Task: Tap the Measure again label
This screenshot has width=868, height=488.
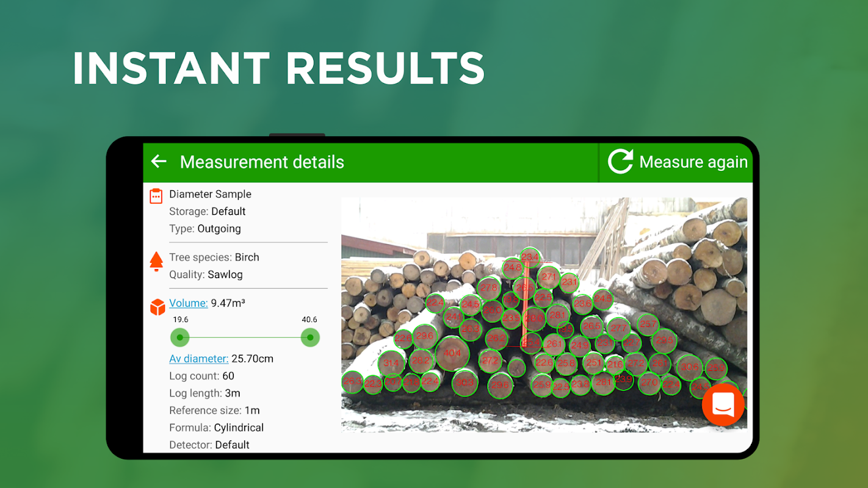Action: click(x=693, y=162)
